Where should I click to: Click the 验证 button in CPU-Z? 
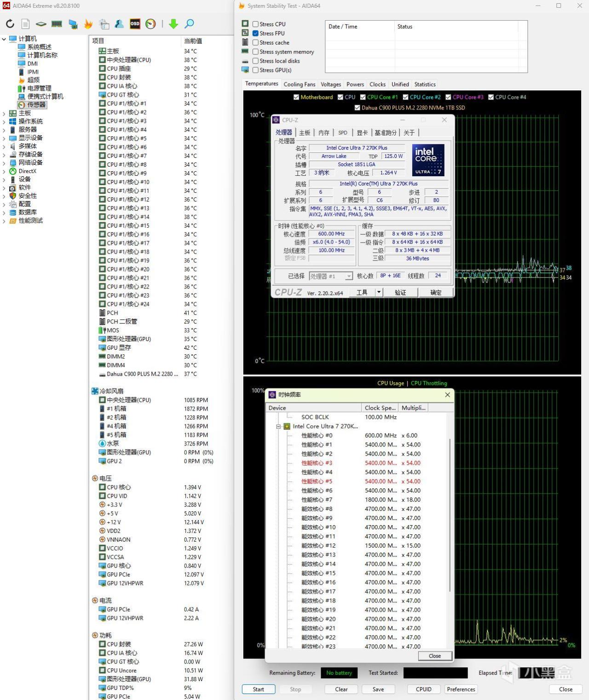(400, 292)
